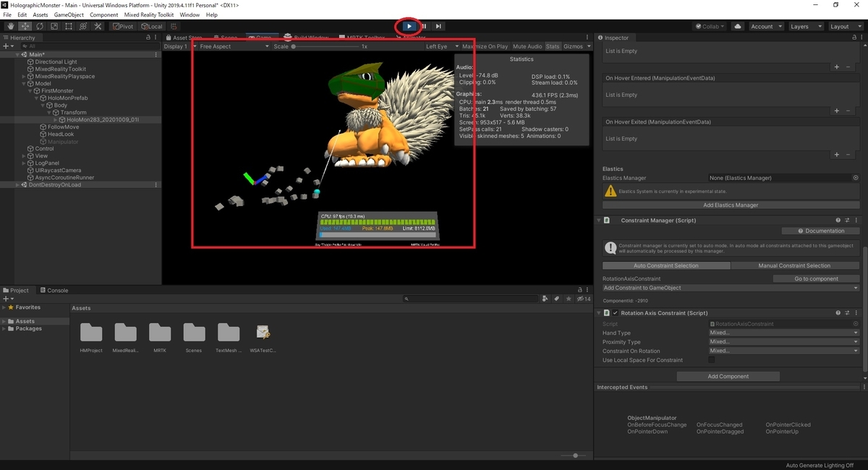The width and height of the screenshot is (868, 470).
Task: Lock the Hierarchy panel
Action: tap(148, 37)
